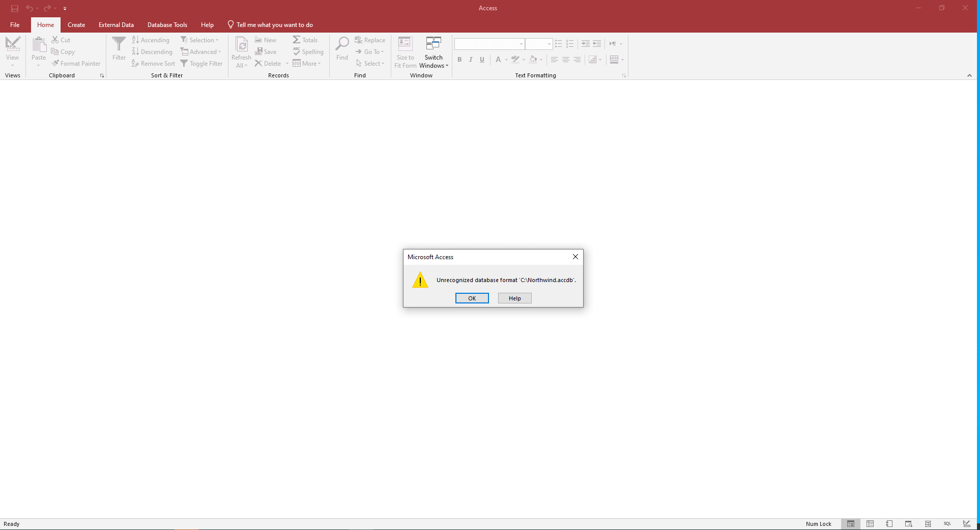Dismiss the error dialog with OK
This screenshot has width=980, height=530.
click(472, 298)
